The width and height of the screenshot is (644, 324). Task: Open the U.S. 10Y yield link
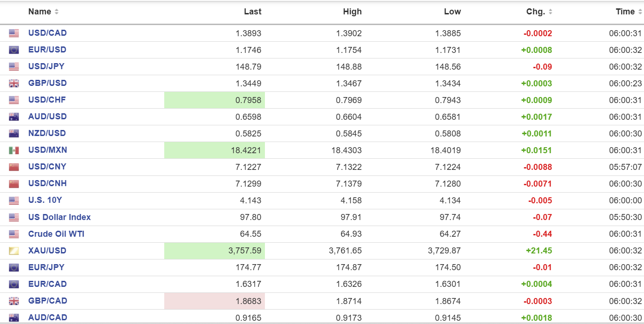(x=45, y=200)
